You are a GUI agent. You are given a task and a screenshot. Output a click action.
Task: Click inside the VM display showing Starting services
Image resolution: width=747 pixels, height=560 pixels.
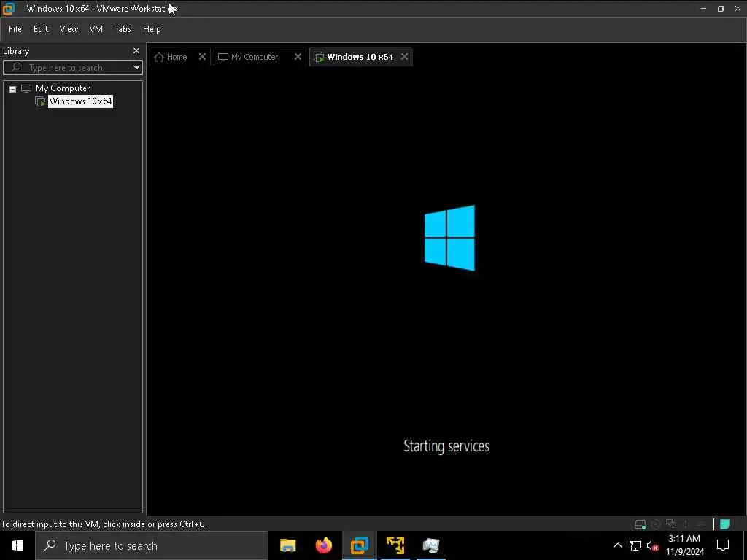pos(446,290)
